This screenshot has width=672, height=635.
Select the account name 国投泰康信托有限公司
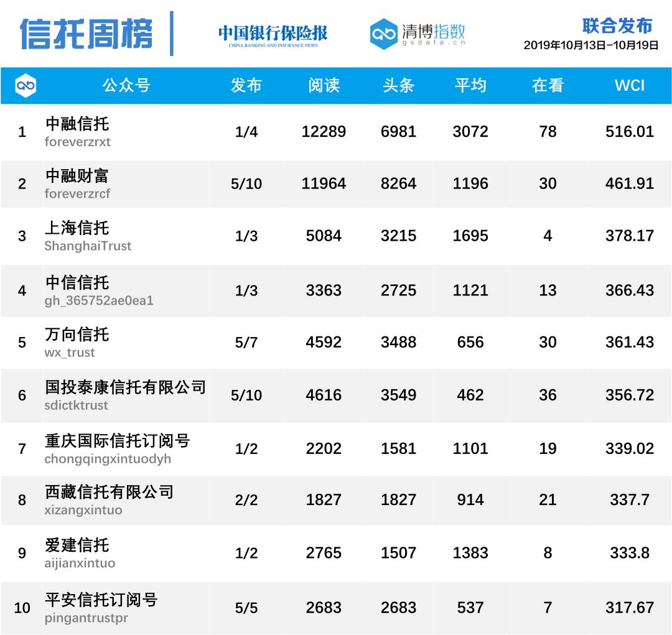pos(126,387)
